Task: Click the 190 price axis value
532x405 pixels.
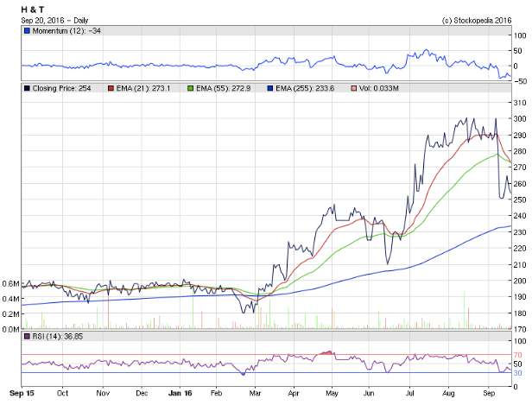Action: [519, 297]
